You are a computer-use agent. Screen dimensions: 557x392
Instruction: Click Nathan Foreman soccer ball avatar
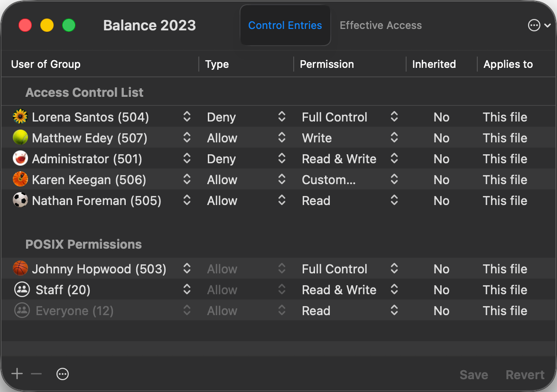click(x=20, y=200)
